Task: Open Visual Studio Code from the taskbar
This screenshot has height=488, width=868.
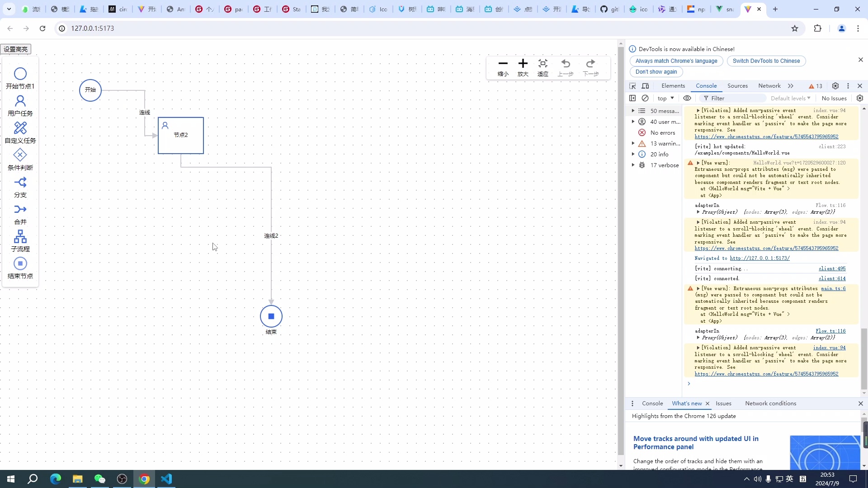Action: [x=166, y=479]
